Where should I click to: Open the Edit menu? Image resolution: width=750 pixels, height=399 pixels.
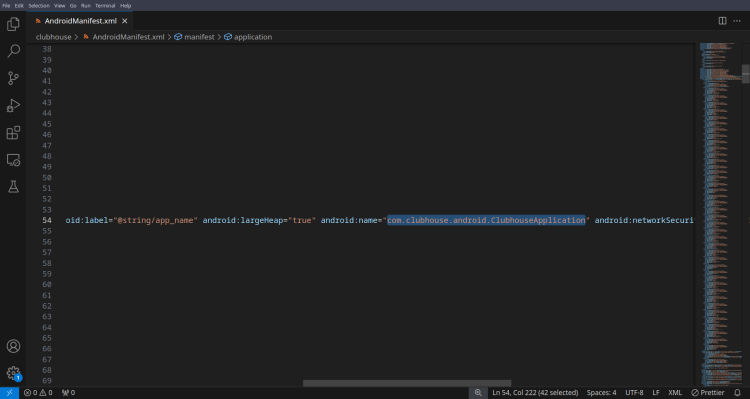[19, 6]
